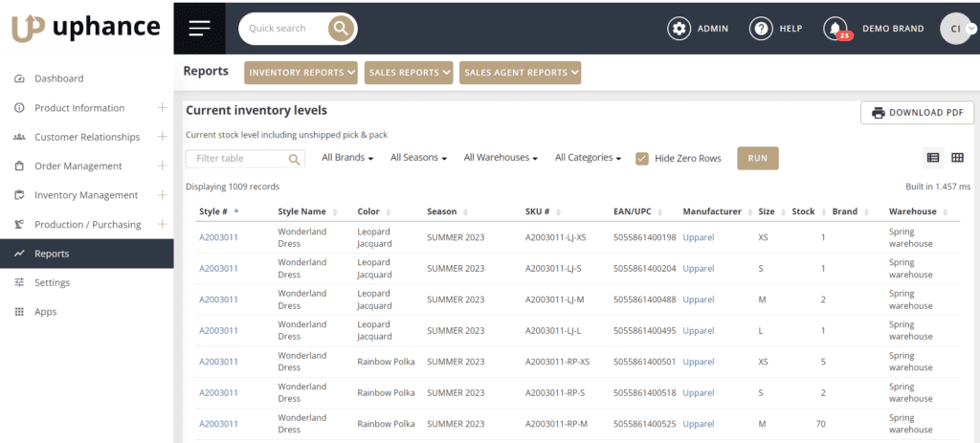Sort by Season column
Viewport: 980px width, 443px height.
448,211
